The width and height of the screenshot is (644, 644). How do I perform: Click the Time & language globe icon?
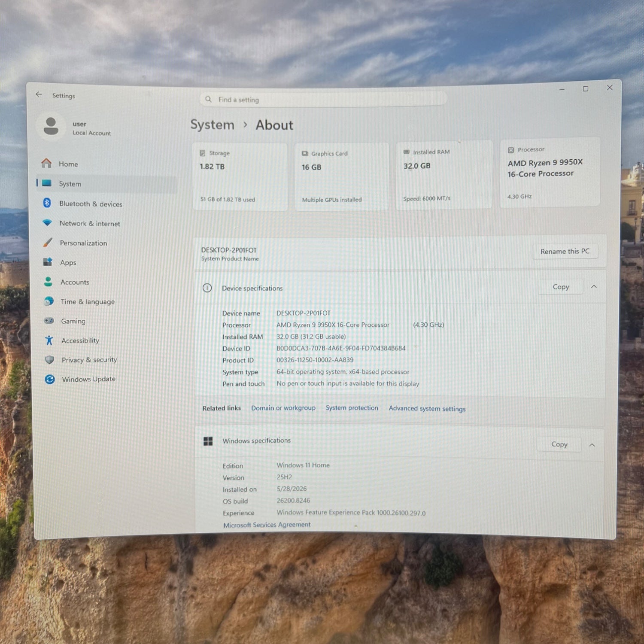coord(49,301)
